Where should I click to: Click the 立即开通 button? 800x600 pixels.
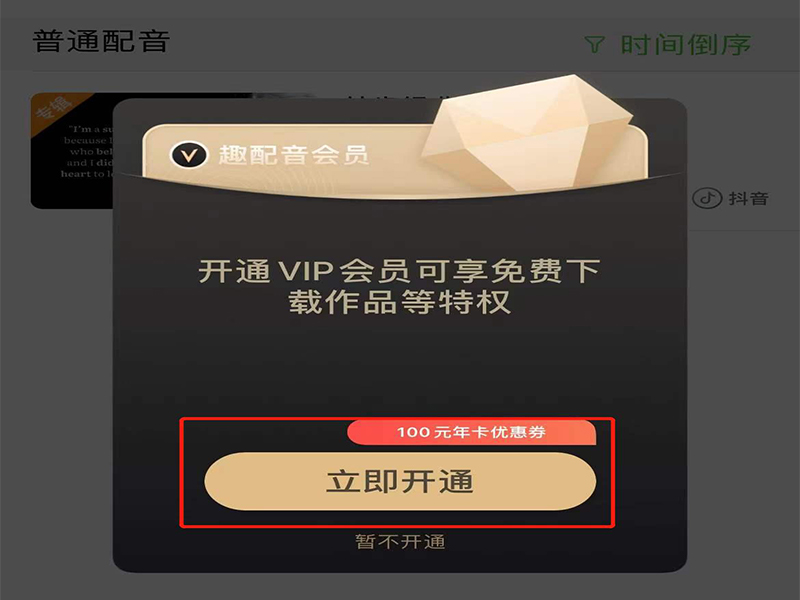point(400,481)
